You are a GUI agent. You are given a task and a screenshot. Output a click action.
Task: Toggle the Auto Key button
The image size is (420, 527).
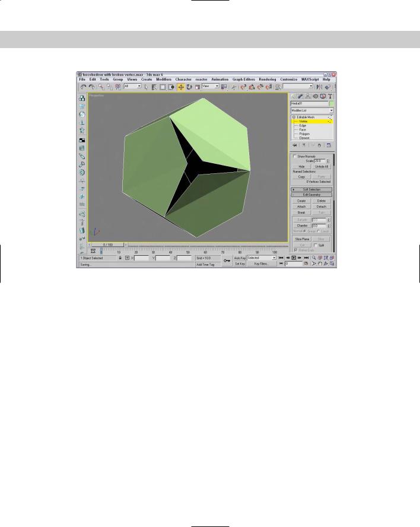tap(240, 258)
